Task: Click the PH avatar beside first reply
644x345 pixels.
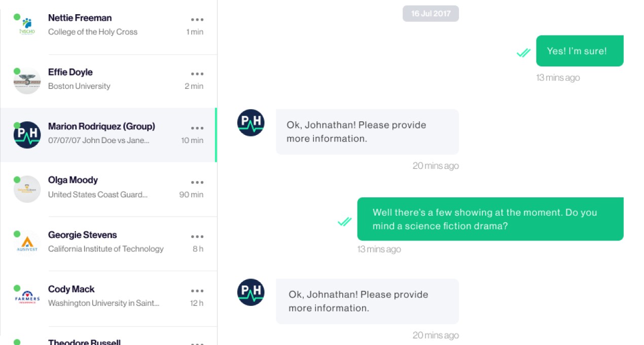Action: tap(251, 123)
